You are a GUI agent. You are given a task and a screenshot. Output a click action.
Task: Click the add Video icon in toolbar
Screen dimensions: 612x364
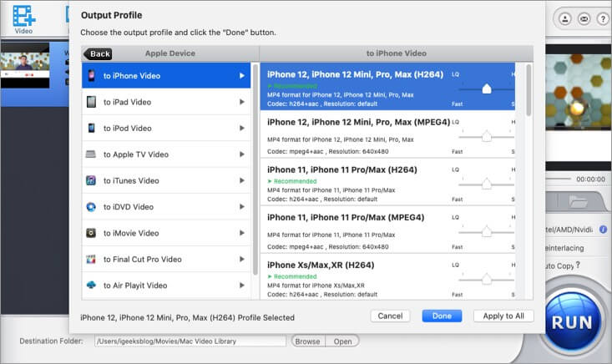click(23, 17)
